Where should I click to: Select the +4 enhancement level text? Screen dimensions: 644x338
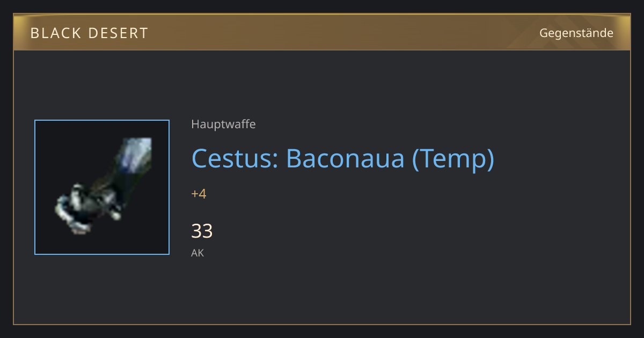(199, 194)
